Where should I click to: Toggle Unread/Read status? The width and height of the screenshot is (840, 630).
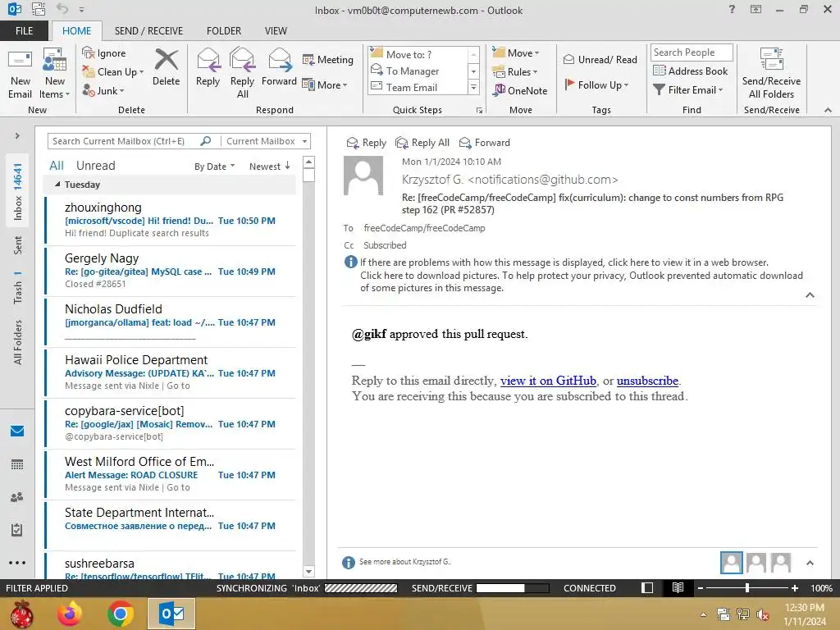click(600, 59)
